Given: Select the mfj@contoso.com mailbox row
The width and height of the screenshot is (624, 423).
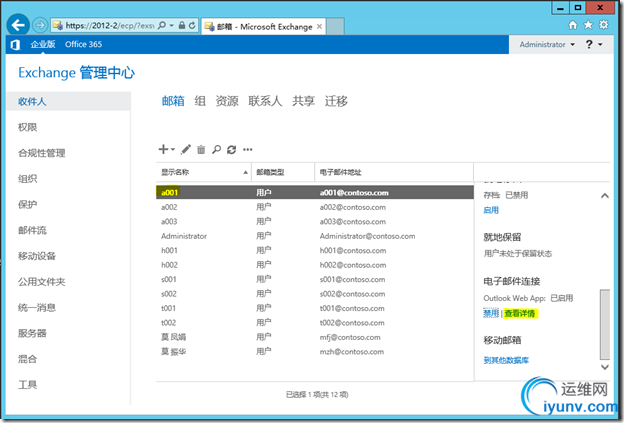Looking at the screenshot, I should [315, 337].
